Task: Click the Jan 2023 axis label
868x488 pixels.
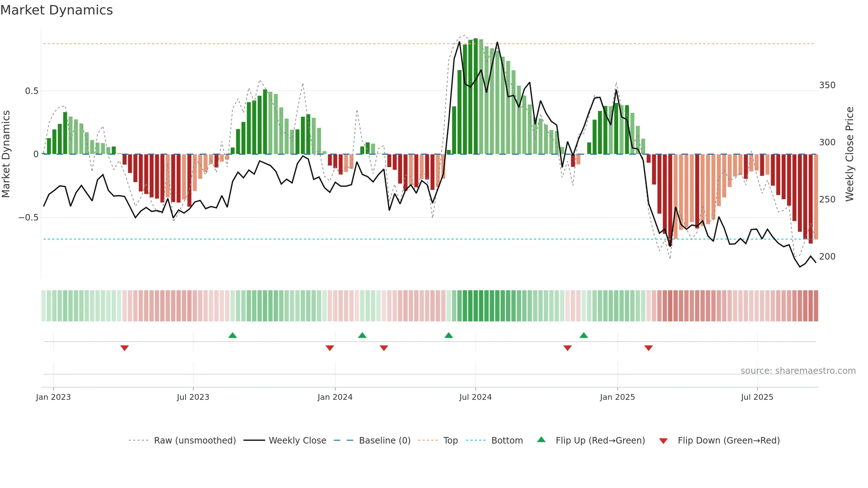Action: tap(54, 397)
